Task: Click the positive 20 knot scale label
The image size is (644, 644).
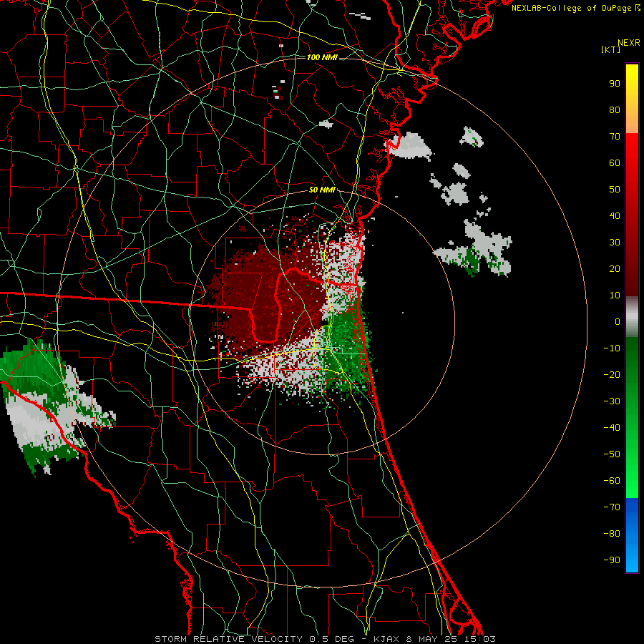Action: coord(615,268)
